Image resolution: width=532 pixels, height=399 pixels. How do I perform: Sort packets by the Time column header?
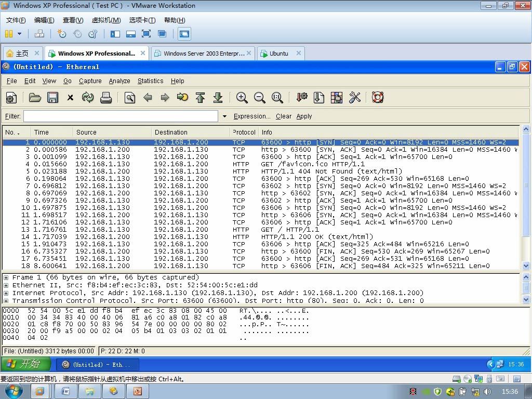click(x=52, y=132)
